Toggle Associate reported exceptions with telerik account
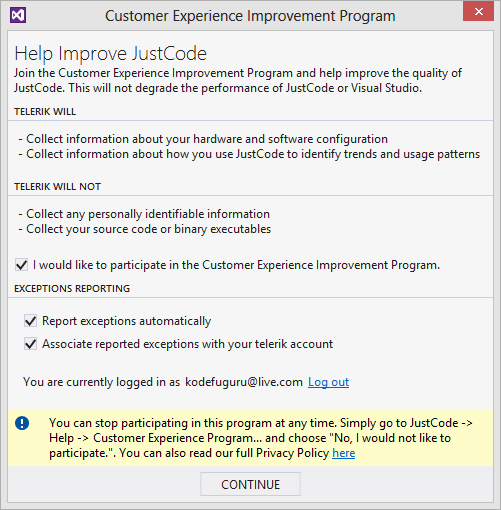The width and height of the screenshot is (501, 510). pyautogui.click(x=30, y=344)
